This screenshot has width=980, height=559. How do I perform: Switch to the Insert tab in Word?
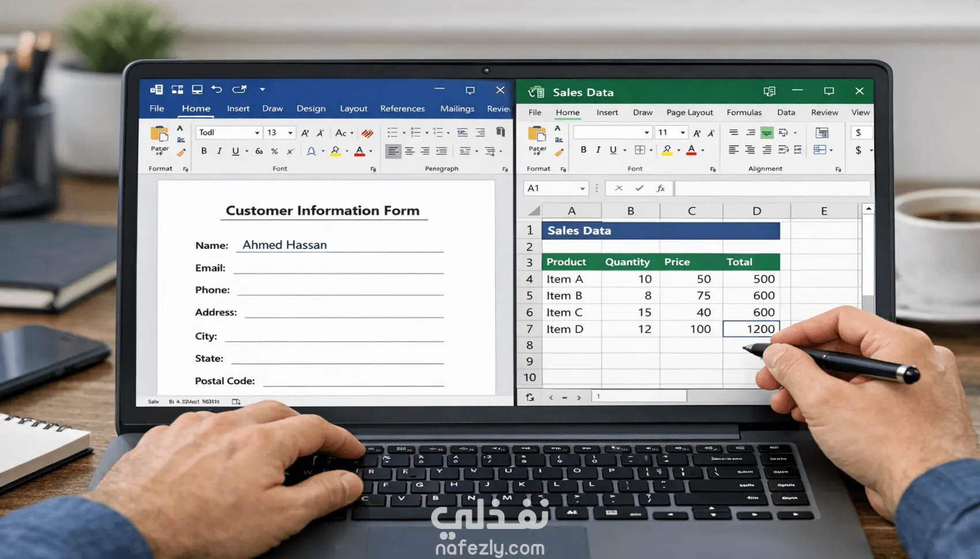coord(238,108)
